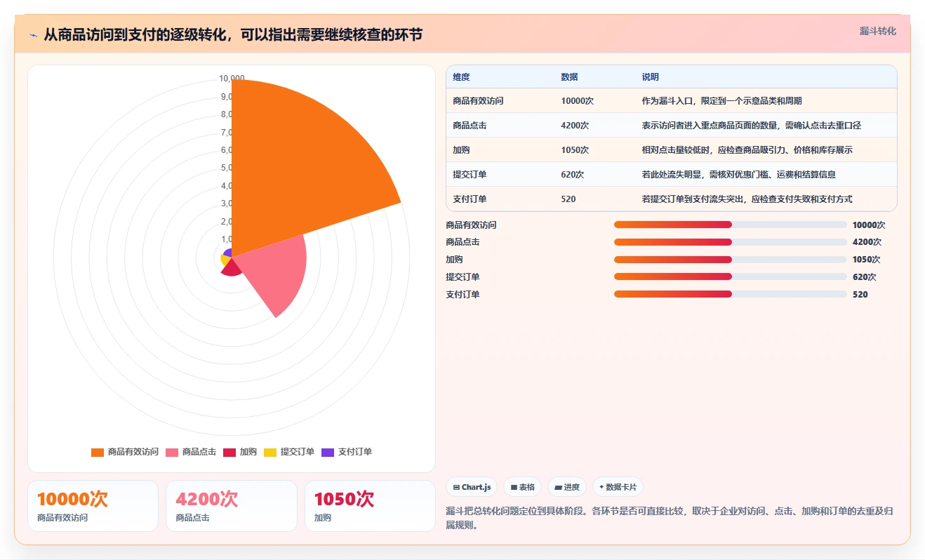Toggle the 支付订单 legend item
Viewport: 925px width, 560px height.
347,452
